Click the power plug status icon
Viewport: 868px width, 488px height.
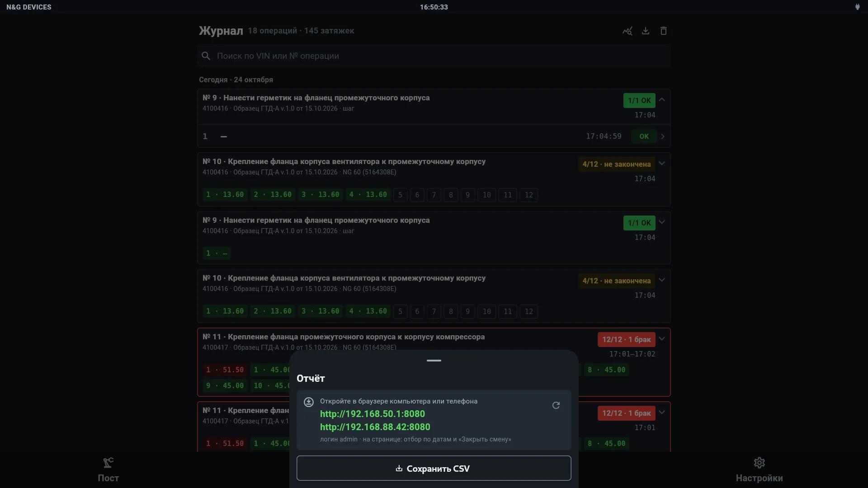pyautogui.click(x=857, y=7)
